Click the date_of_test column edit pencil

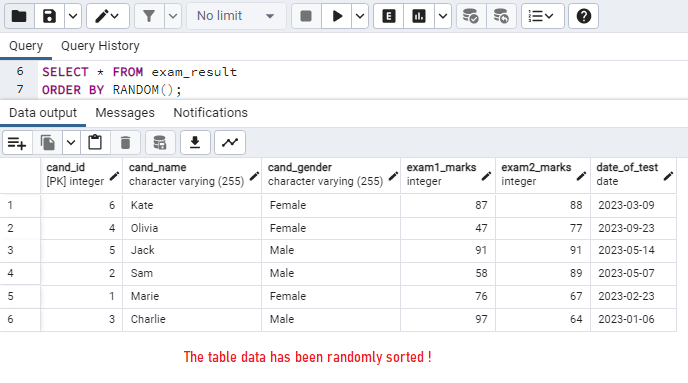668,176
